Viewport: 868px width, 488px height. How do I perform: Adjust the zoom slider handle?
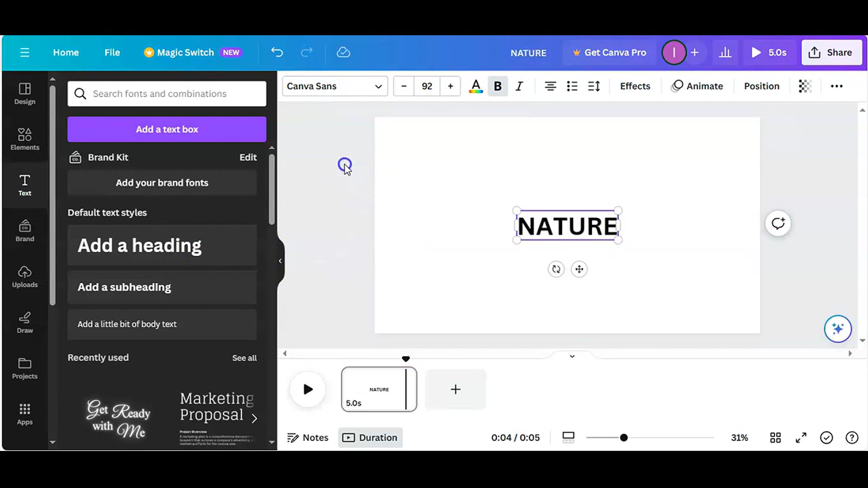[623, 437]
